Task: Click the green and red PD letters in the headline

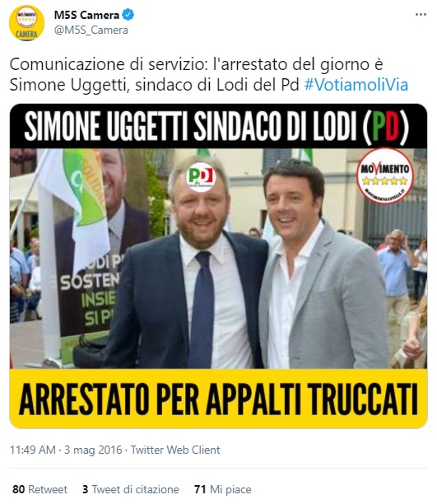Action: pos(385,126)
